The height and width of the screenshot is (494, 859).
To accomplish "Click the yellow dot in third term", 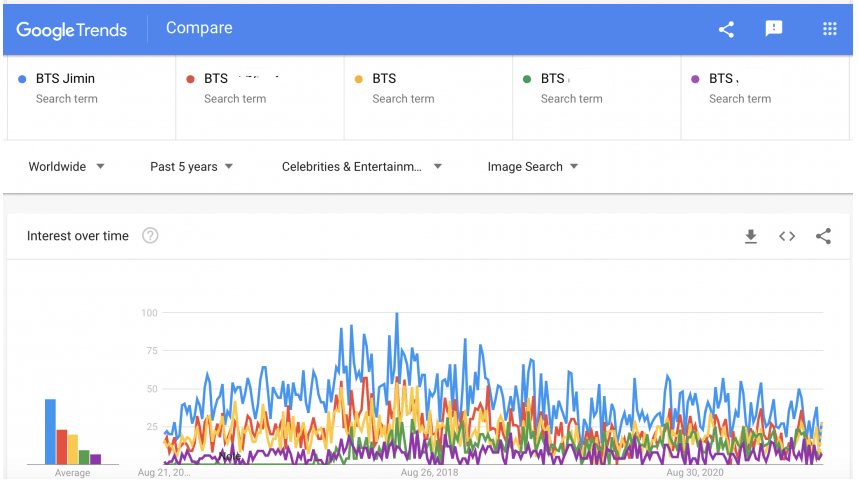I will [x=359, y=79].
